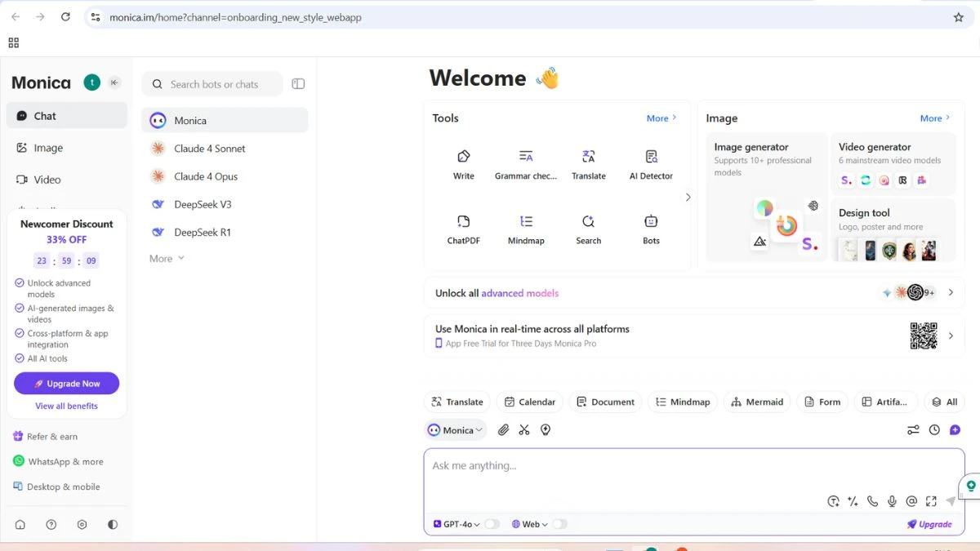Image resolution: width=980 pixels, height=551 pixels.
Task: Select Image in left sidebar
Action: pos(67,148)
